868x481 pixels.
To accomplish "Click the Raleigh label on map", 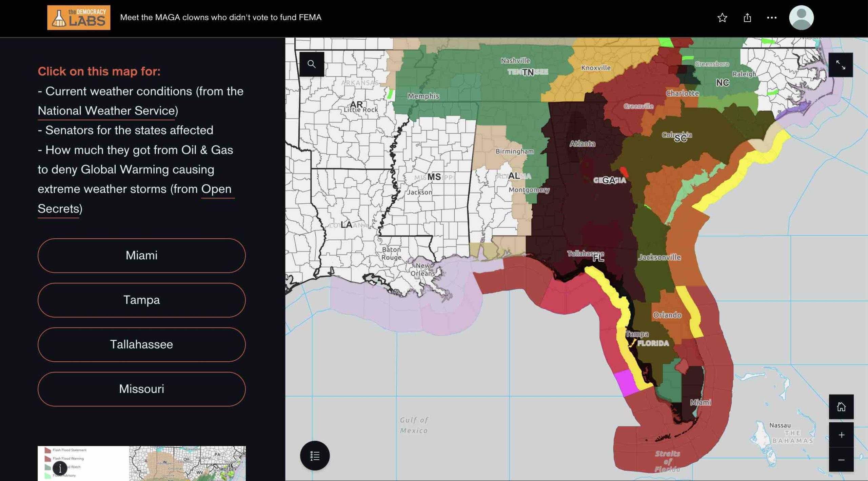I will click(x=744, y=74).
